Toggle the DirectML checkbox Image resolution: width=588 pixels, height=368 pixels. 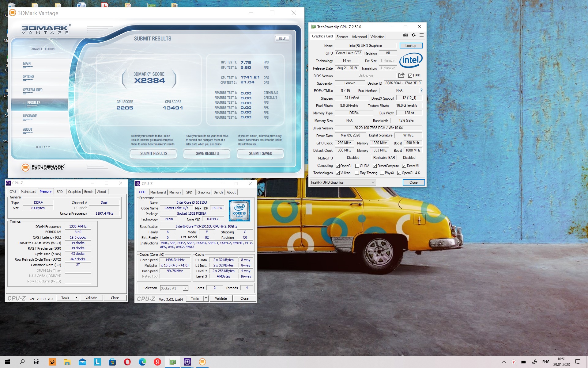coord(404,166)
